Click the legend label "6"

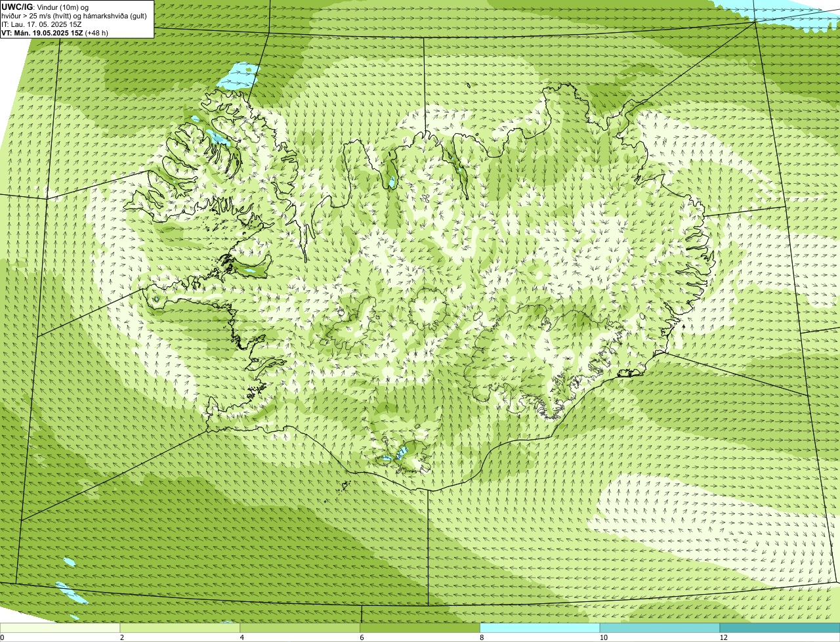pyautogui.click(x=362, y=637)
